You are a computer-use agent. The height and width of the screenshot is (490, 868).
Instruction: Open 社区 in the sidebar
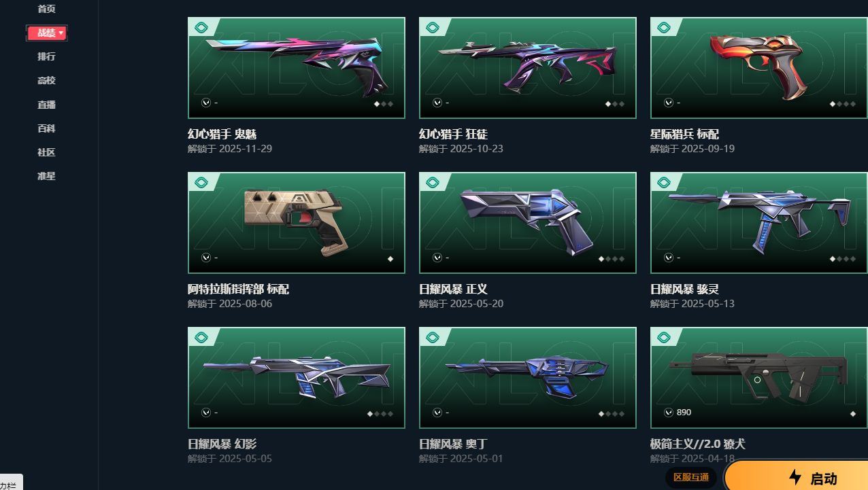click(x=46, y=152)
